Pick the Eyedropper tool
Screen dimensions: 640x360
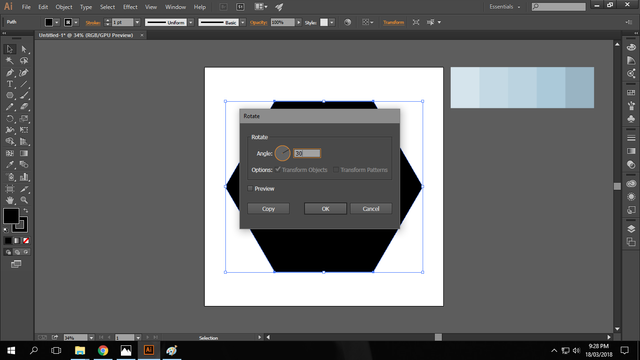10,165
